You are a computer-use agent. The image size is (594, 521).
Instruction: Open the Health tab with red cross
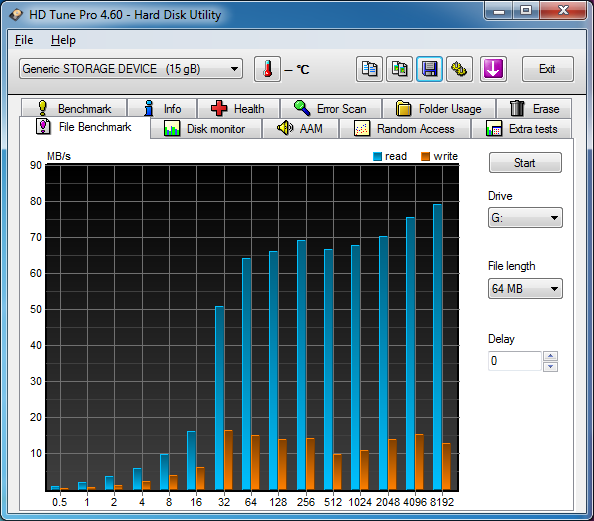coord(238,109)
